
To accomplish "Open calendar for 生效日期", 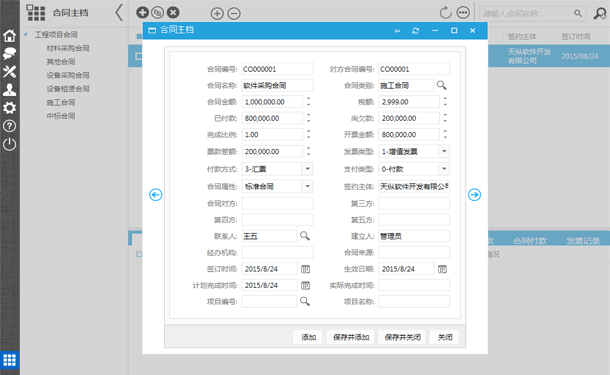I will 442,269.
